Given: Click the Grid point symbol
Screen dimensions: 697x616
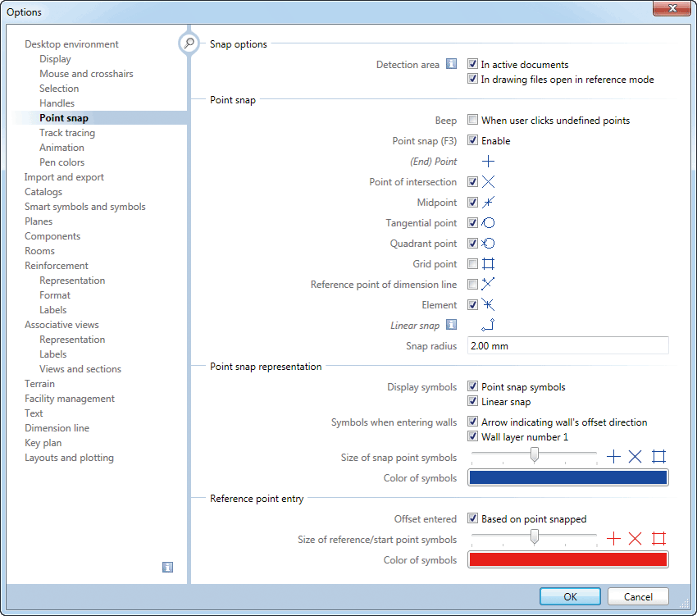Looking at the screenshot, I should (488, 264).
